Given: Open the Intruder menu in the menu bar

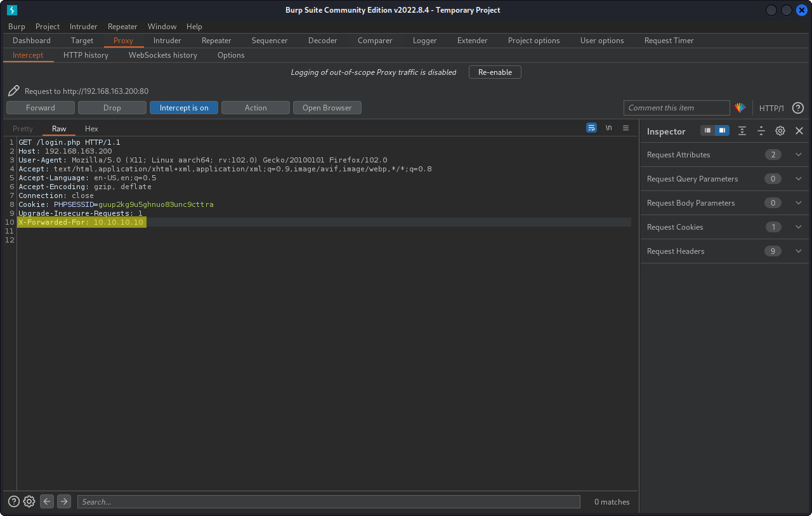Looking at the screenshot, I should [84, 27].
